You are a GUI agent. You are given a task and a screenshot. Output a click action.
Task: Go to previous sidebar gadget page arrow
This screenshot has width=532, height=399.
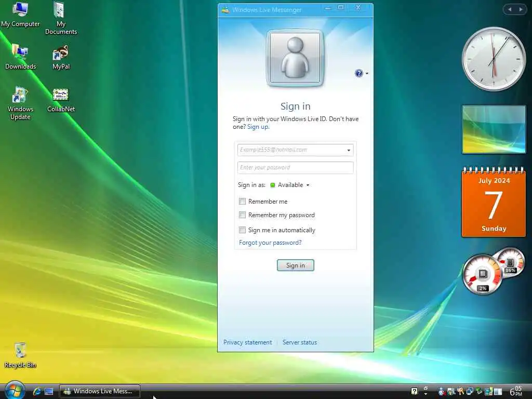(509, 9)
